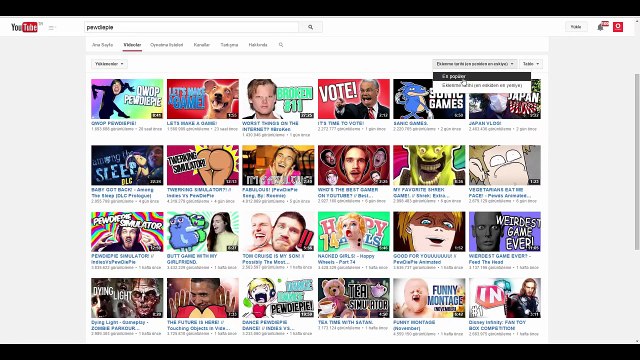Viewport: 640px width, 360px height.
Task: Open BUTT GAME WITH MY GIRLFRIEND link
Action: 192,259
